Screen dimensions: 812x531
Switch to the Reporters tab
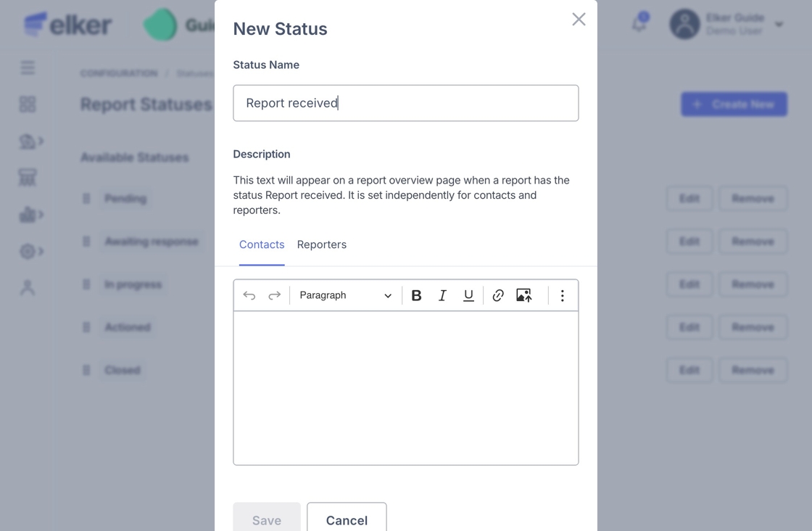click(x=322, y=245)
